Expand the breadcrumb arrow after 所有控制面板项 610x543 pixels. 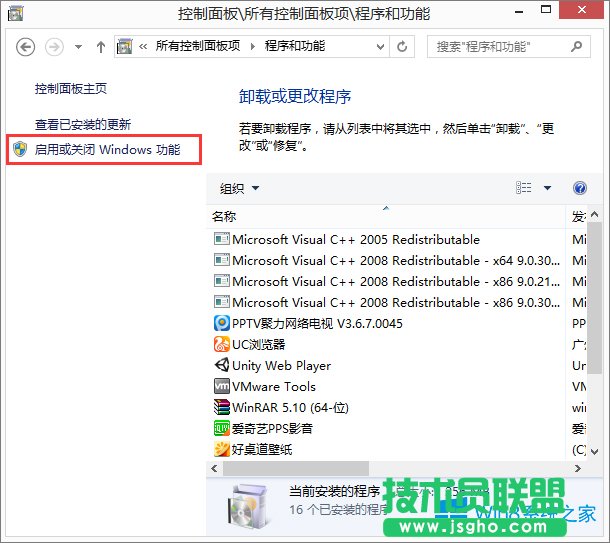click(x=252, y=47)
